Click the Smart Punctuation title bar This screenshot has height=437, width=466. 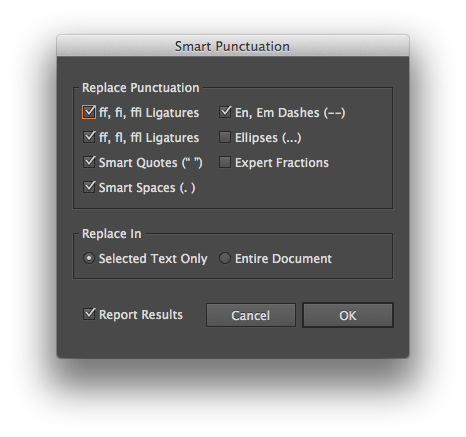[233, 46]
